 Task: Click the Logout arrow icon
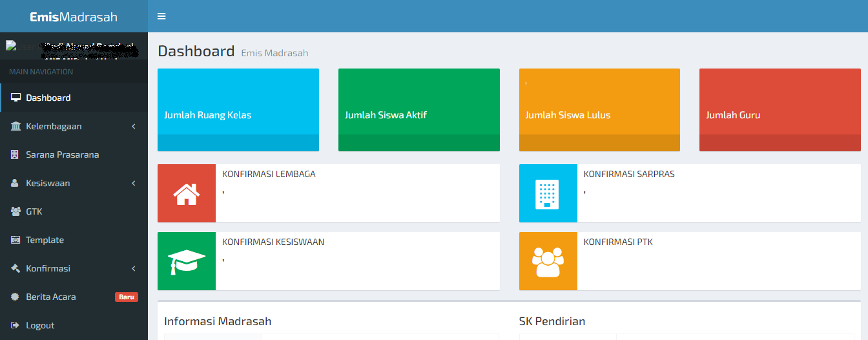click(x=15, y=325)
